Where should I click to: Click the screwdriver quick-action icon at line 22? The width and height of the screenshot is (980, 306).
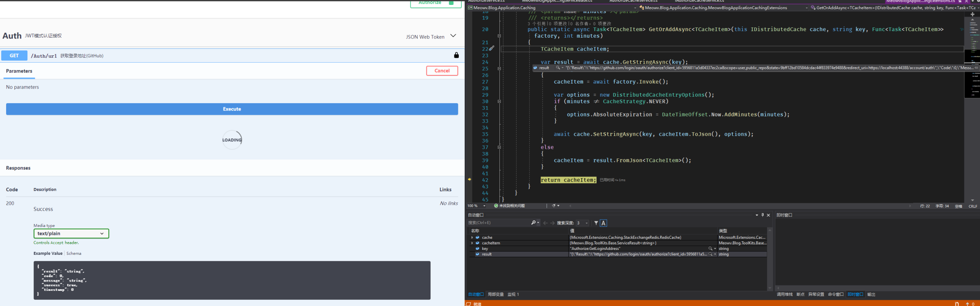492,48
